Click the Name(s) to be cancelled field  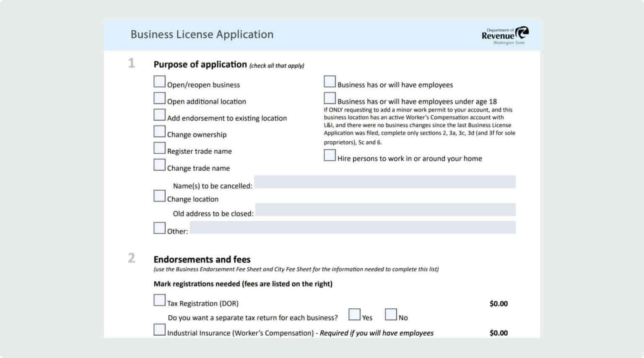(385, 183)
